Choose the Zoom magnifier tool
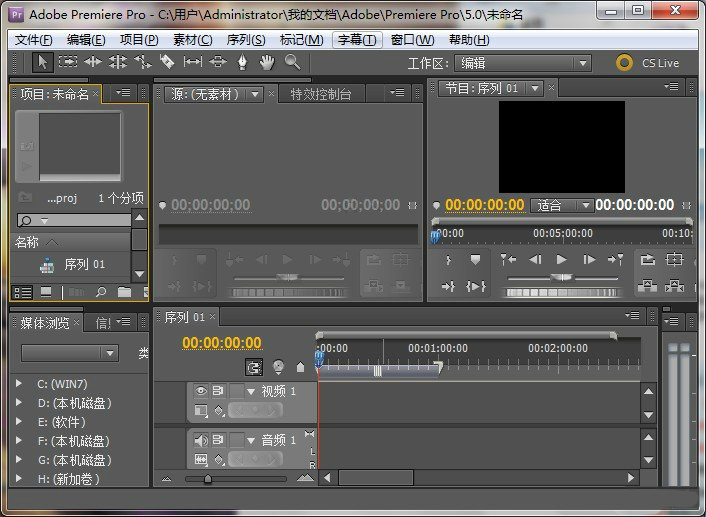 click(292, 62)
